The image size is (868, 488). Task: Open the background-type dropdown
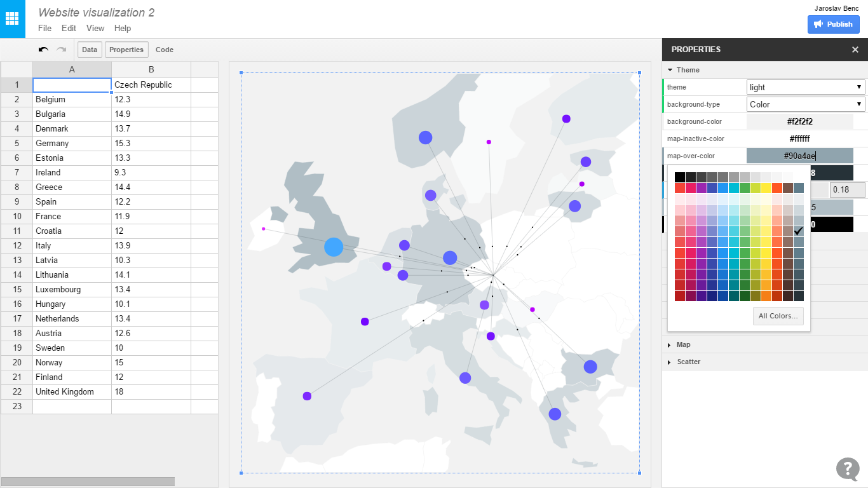coord(805,104)
